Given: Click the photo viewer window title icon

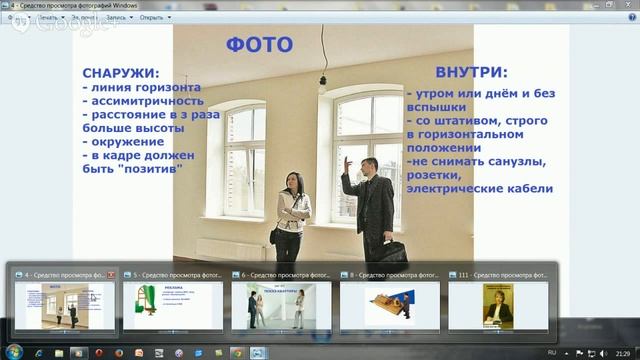Looking at the screenshot, I should (5, 5).
